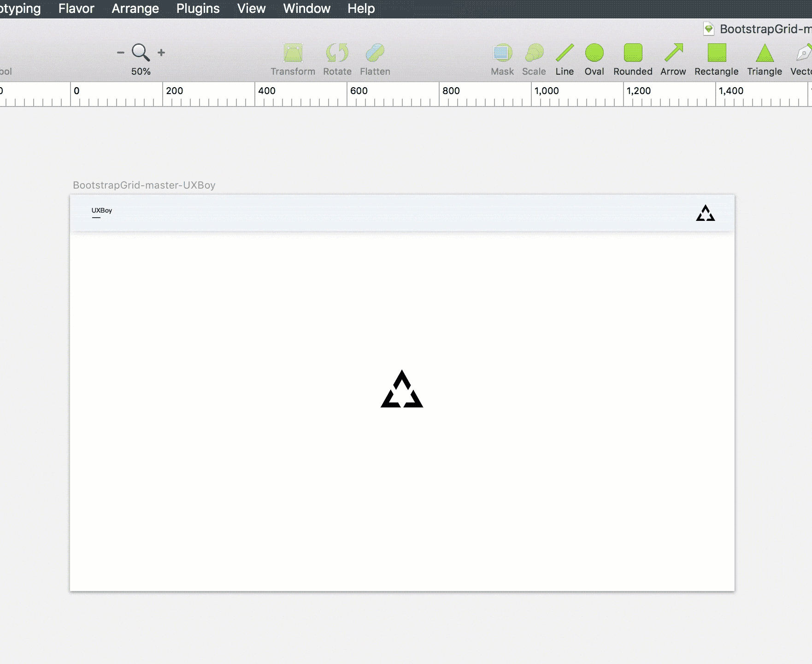This screenshot has width=812, height=664.
Task: Open the Arrange menu
Action: [x=135, y=8]
